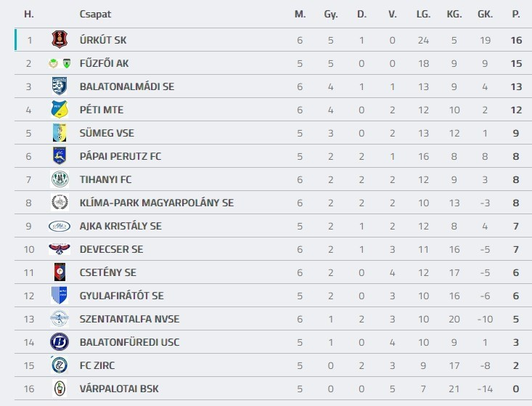Click the Csapat column header

tap(95, 14)
